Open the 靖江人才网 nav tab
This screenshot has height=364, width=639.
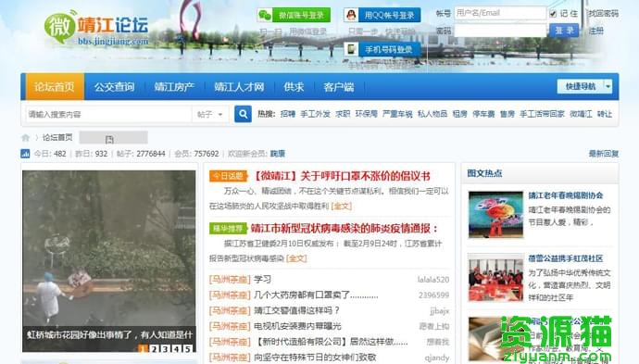click(x=239, y=87)
